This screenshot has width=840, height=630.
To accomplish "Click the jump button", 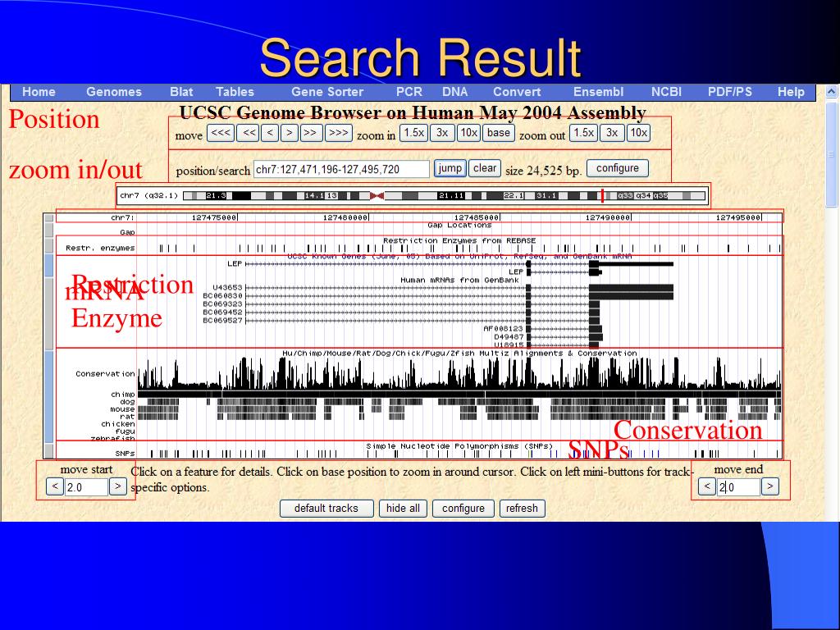I will coord(450,168).
